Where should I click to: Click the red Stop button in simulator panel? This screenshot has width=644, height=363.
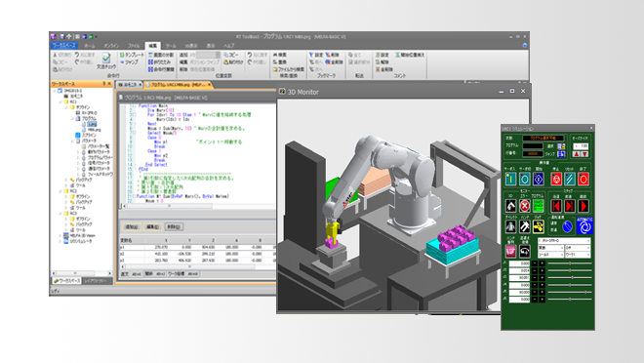(x=556, y=179)
